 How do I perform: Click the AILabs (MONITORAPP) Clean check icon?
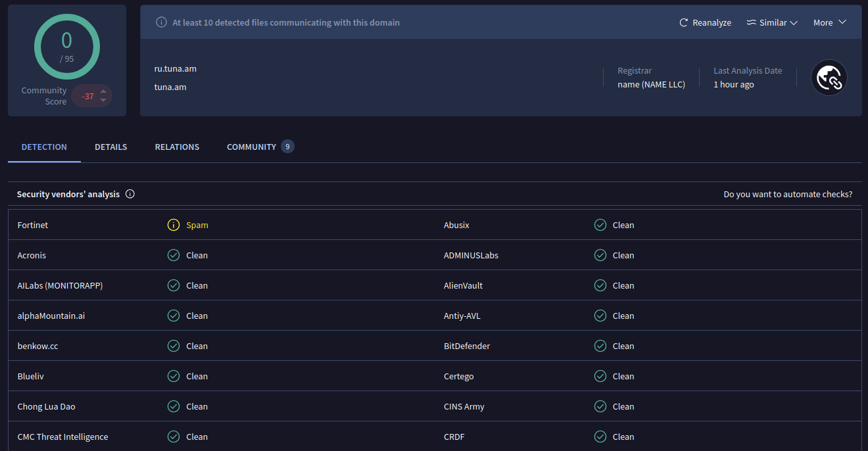coord(174,285)
